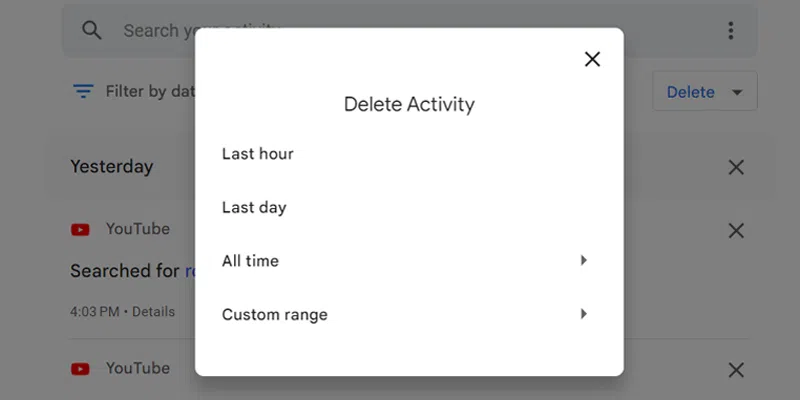Delete the second YouTube activity entry
The width and height of the screenshot is (800, 400).
pos(736,370)
